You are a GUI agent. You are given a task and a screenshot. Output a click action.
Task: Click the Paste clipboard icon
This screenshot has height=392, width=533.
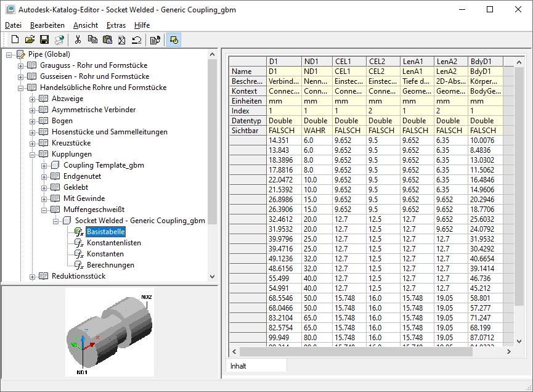107,39
